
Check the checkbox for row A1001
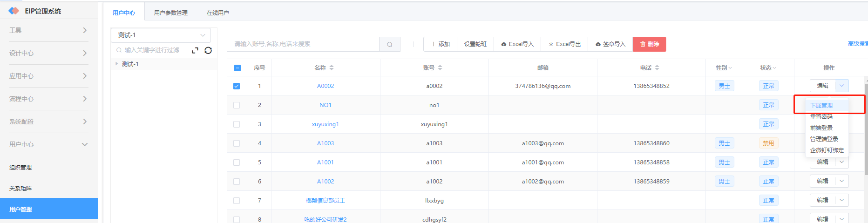click(237, 162)
